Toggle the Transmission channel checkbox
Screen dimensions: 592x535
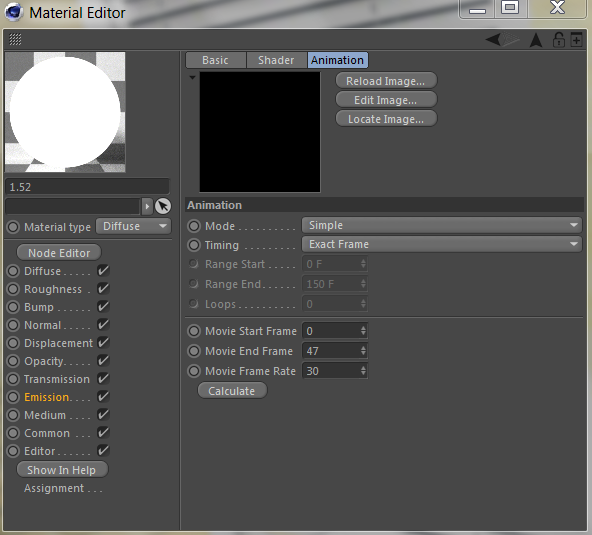(x=103, y=378)
